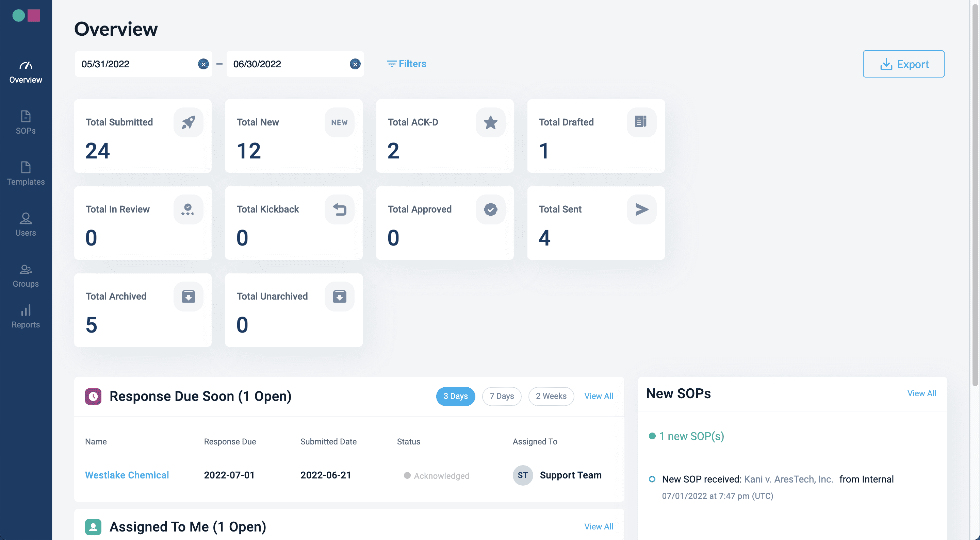Click the Total In Review icon
Screen dimensions: 980x540
coord(188,209)
